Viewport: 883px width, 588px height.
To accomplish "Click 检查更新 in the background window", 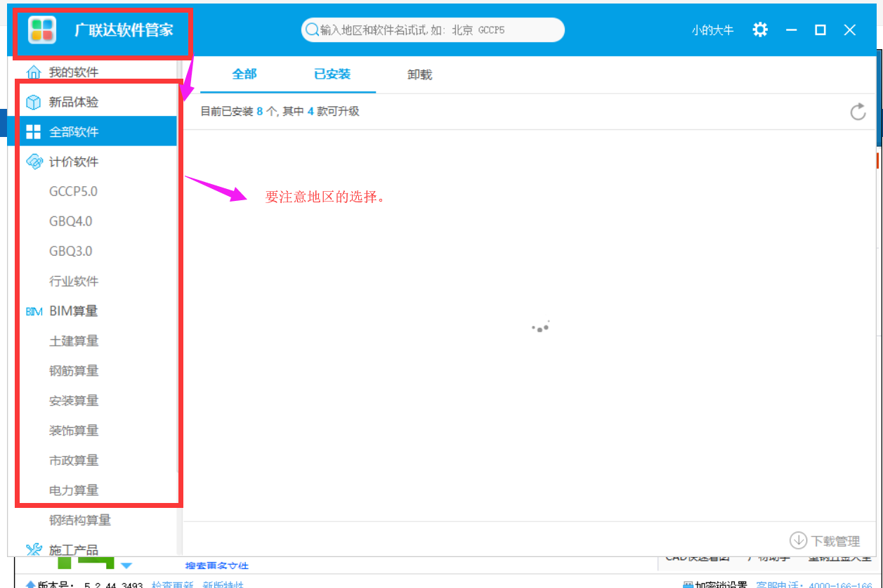I will click(x=171, y=584).
